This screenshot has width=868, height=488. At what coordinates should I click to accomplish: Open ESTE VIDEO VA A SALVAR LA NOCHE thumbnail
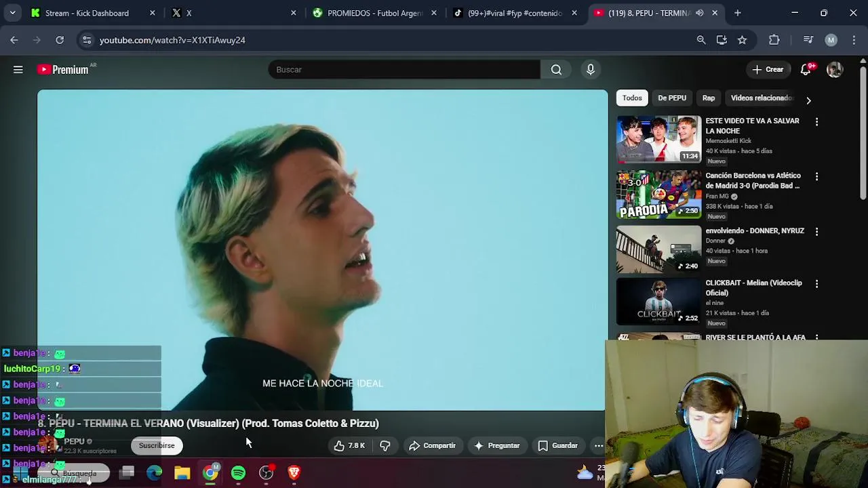pos(658,140)
